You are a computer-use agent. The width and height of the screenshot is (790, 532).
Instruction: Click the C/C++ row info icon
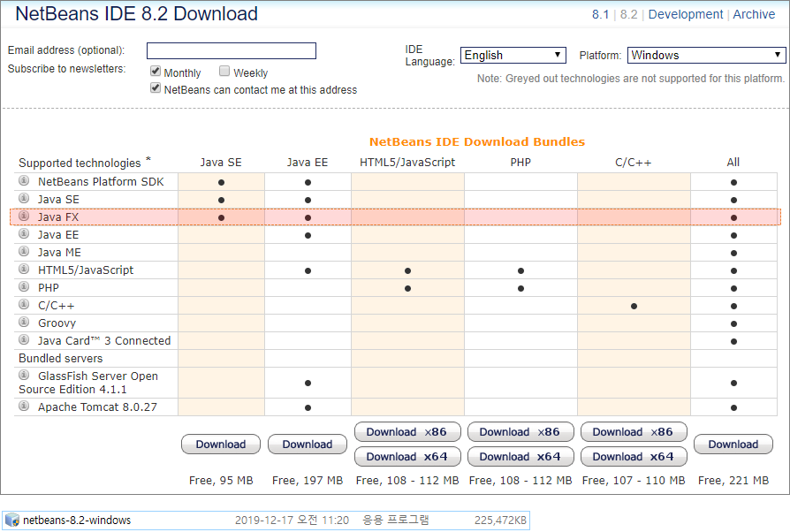[24, 304]
